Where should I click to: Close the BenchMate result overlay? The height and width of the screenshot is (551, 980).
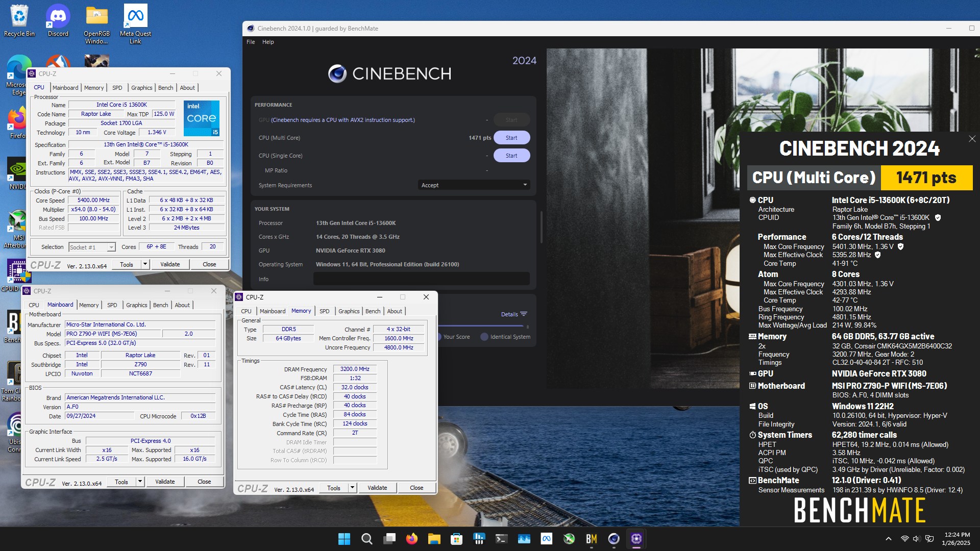(972, 139)
